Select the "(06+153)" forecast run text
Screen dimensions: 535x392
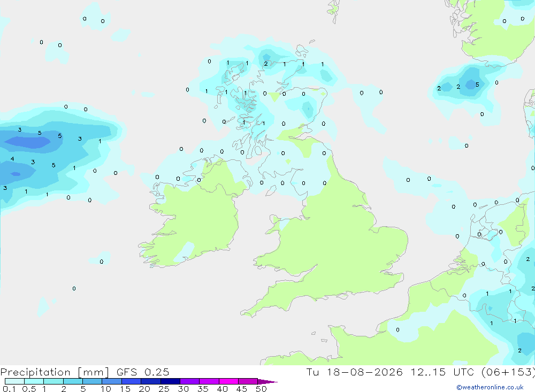click(x=508, y=372)
